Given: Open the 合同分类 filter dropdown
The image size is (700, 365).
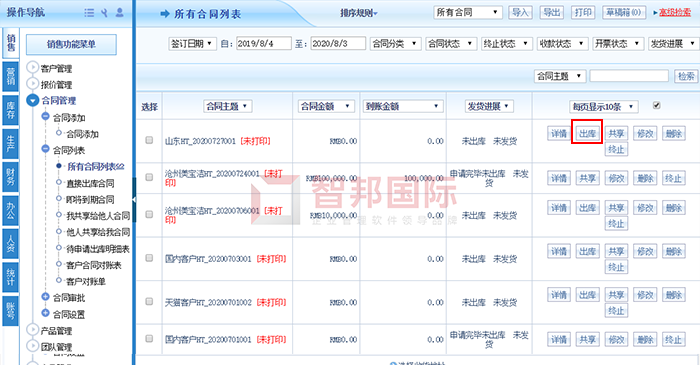Looking at the screenshot, I should click(396, 43).
